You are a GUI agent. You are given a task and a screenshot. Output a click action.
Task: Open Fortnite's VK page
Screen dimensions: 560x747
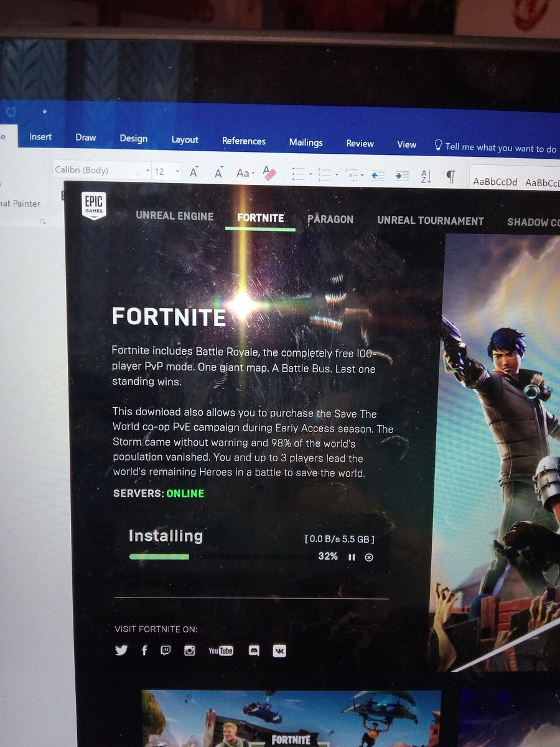[x=279, y=651]
